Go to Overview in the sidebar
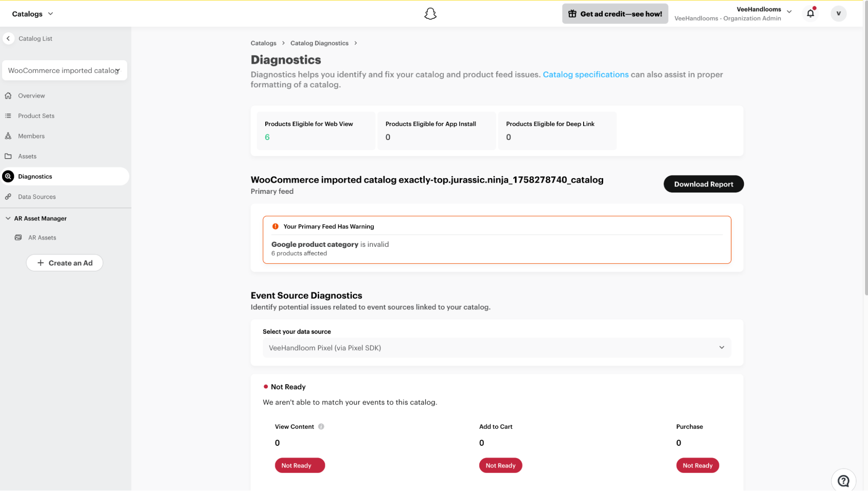 click(31, 96)
